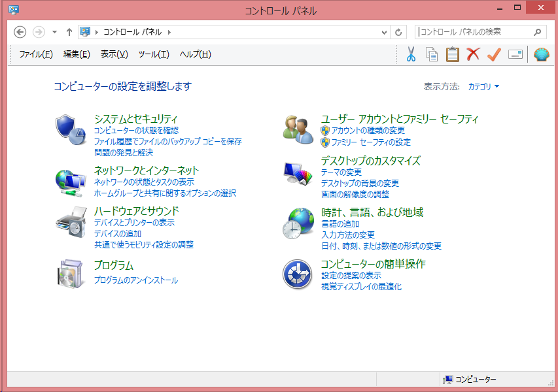Click the Desktop Customization monitor icon
Image resolution: width=558 pixels, height=392 pixels.
[298, 173]
